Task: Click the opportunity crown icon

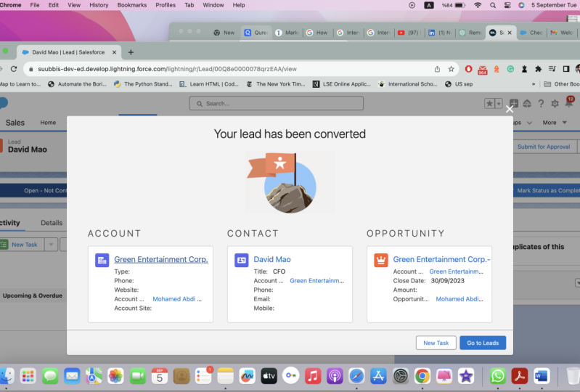Action: pyautogui.click(x=381, y=260)
